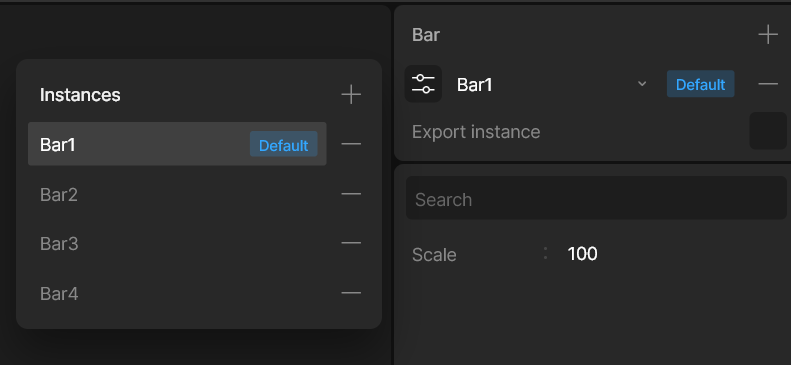Click the Default badge on Bar1 list row

point(284,145)
